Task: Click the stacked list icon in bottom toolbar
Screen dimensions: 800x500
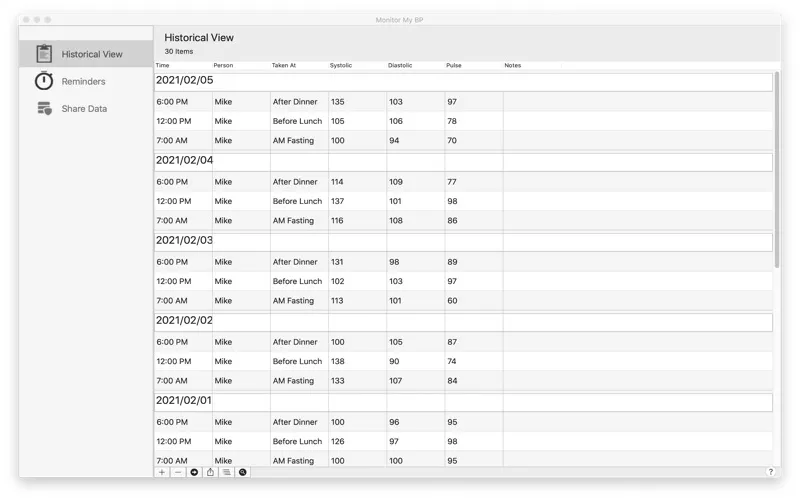Action: coord(227,472)
